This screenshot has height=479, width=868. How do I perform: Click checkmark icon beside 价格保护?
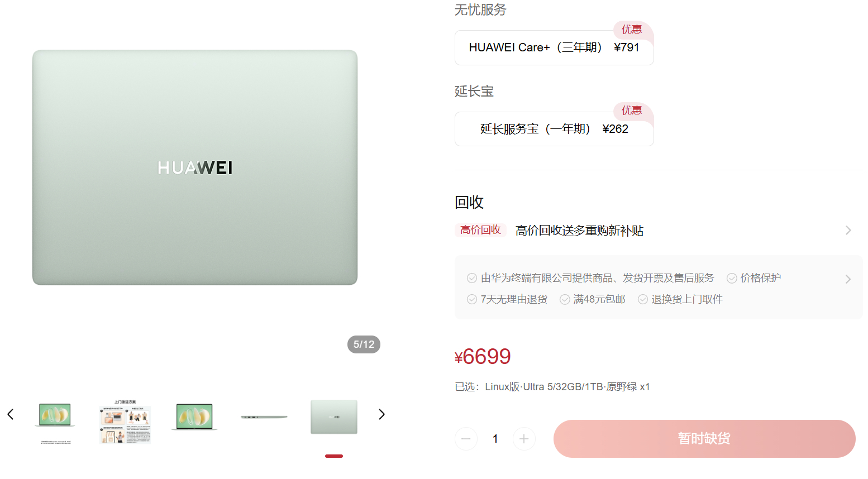(x=732, y=278)
